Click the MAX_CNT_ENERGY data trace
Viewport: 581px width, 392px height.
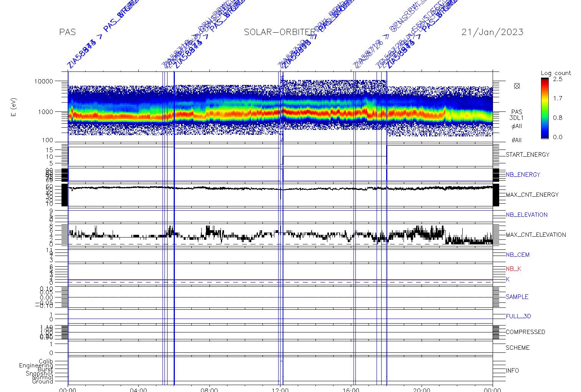point(280,188)
